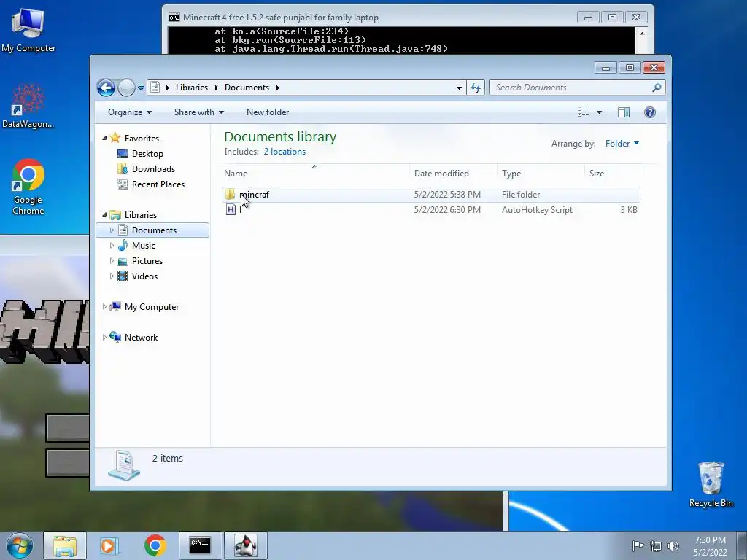Open Action Center flag in tray
The height and width of the screenshot is (560, 747).
(638, 545)
